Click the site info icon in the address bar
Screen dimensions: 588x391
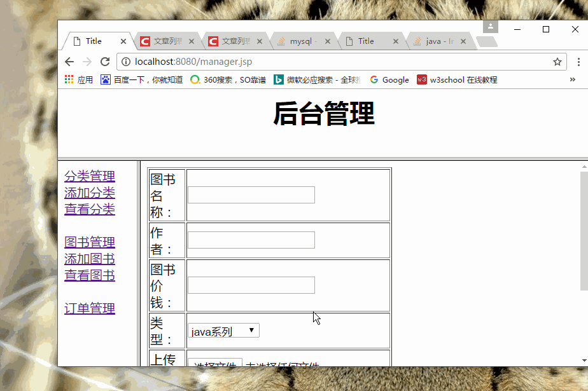(x=127, y=62)
